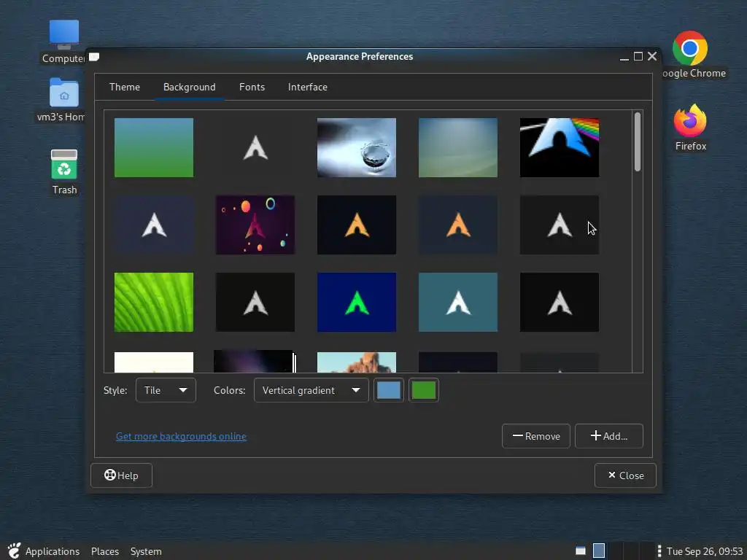Minimize the Appearance Preferences window
This screenshot has width=747, height=560.
624,57
